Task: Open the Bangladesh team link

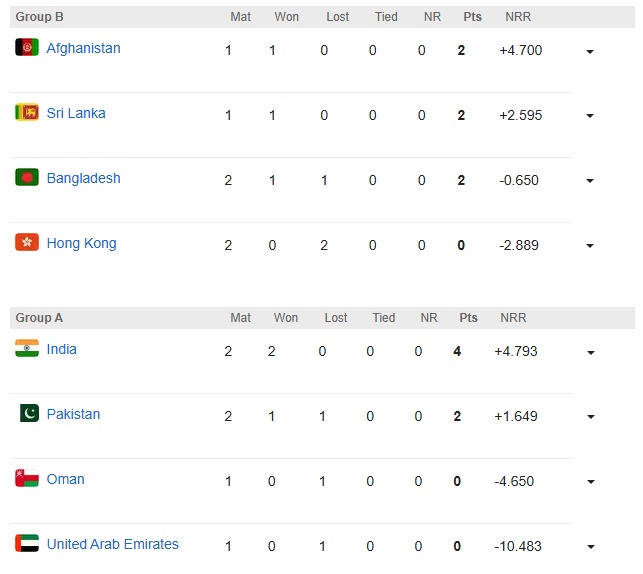Action: (x=83, y=178)
